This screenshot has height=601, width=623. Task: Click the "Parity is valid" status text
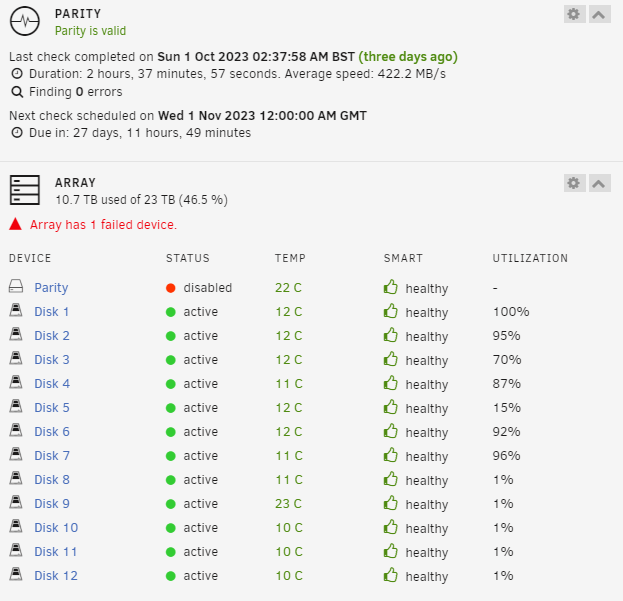91,31
